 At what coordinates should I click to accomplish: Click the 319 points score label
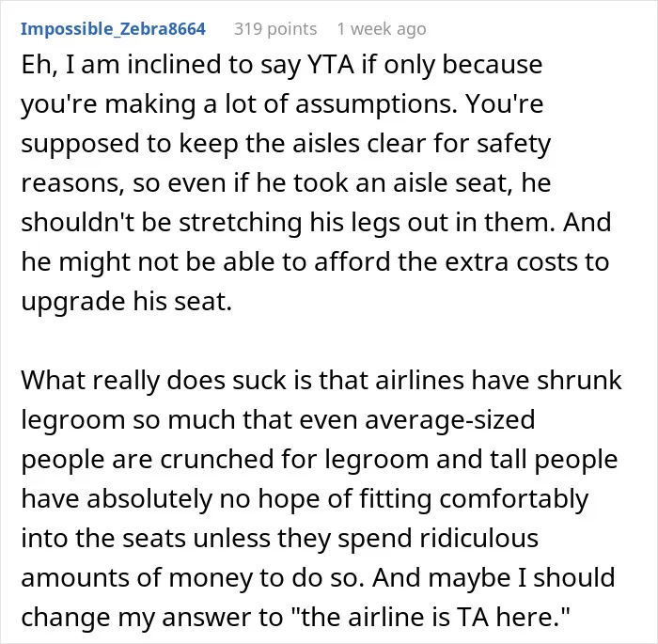[x=275, y=29]
